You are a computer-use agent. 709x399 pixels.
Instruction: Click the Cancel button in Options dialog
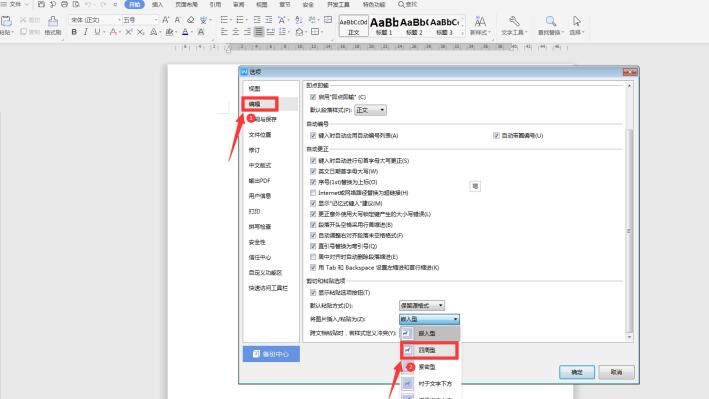pyautogui.click(x=616, y=372)
